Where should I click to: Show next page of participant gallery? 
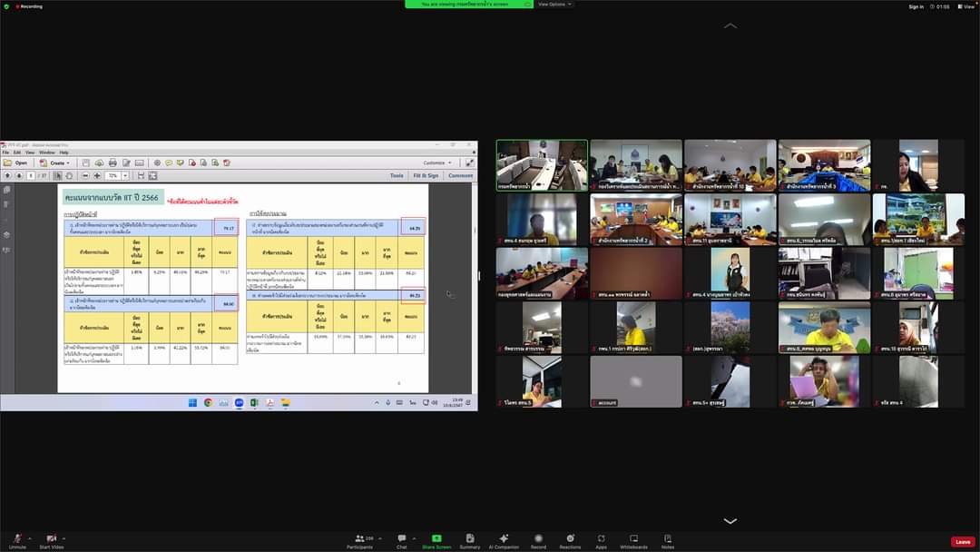730,521
